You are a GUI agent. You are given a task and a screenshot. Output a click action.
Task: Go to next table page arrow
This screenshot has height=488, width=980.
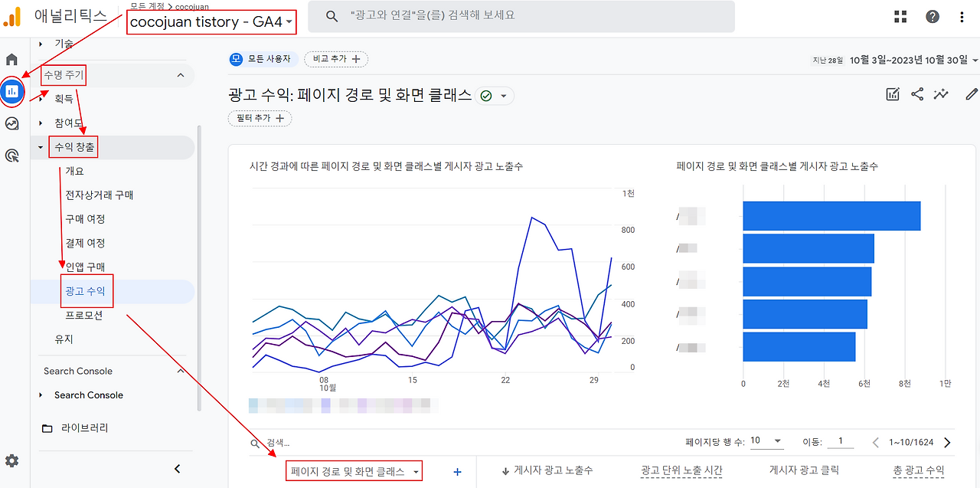(x=948, y=442)
